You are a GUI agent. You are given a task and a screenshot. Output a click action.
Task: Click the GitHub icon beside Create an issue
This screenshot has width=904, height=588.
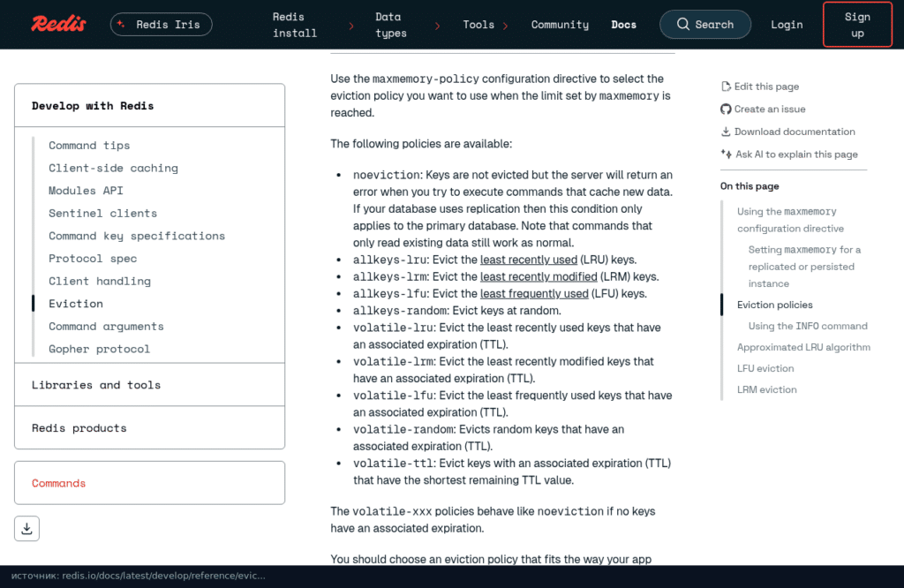pos(726,109)
